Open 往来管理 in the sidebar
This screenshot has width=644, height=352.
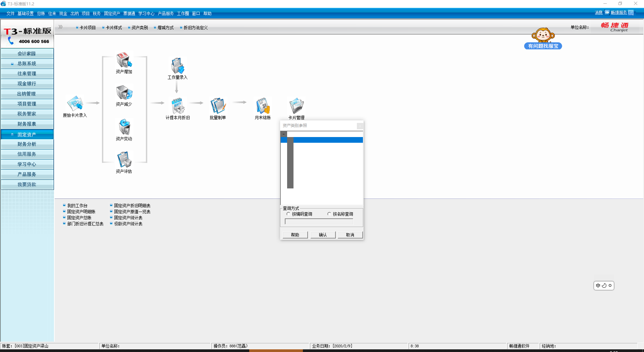click(27, 74)
